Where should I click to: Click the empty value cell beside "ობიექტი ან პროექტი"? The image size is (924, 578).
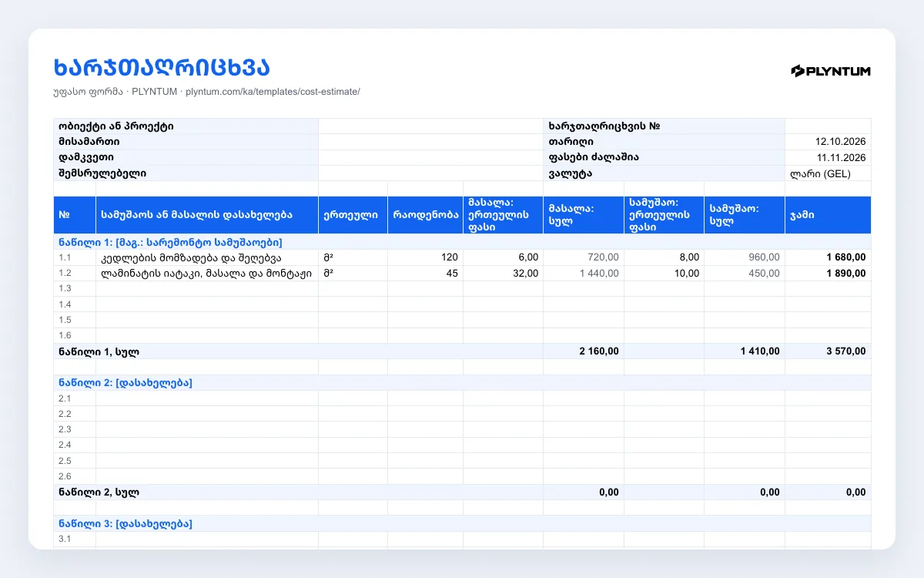pos(430,126)
